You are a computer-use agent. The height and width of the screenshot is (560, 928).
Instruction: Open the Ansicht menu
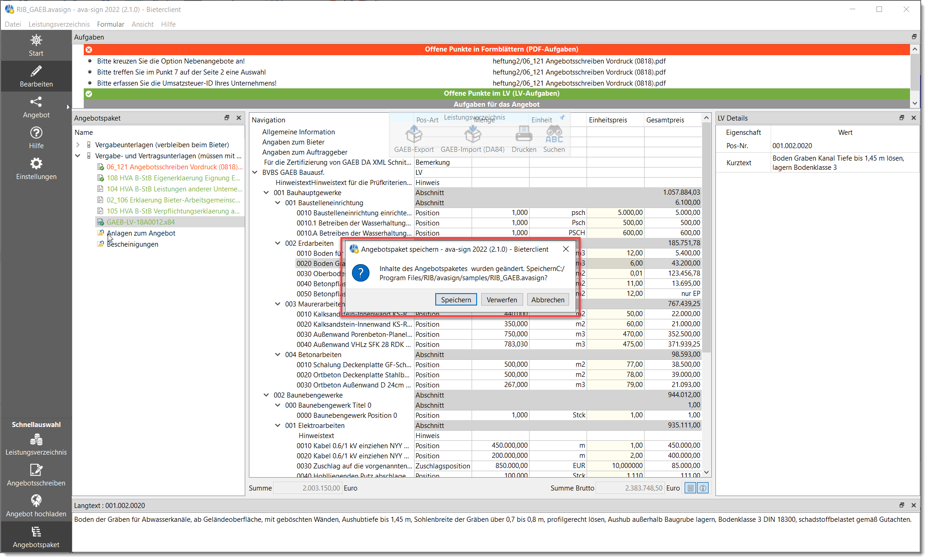[x=143, y=24]
